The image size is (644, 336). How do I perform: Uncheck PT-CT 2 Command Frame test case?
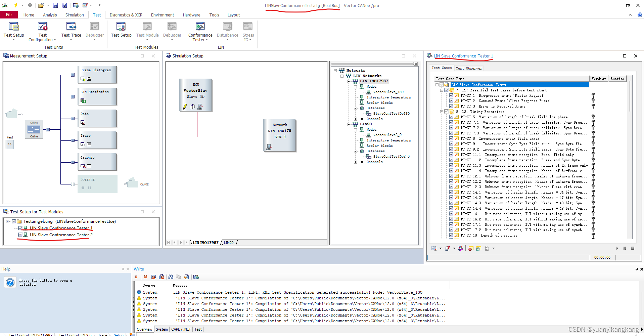coord(451,101)
